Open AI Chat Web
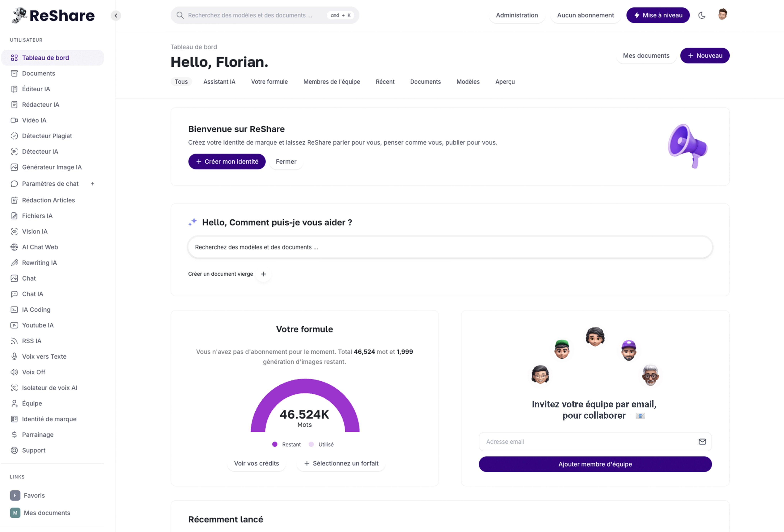Screen dimensions: 784x532 click(x=52, y=247)
